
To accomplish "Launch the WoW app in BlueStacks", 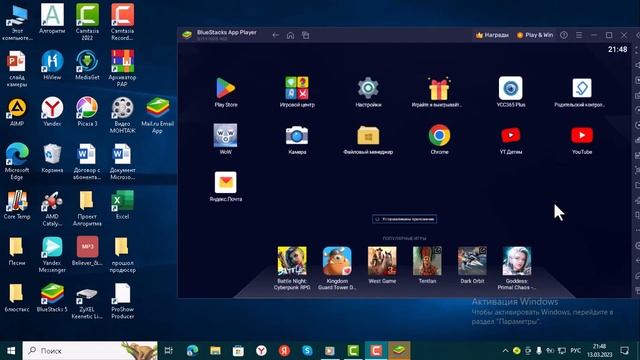I will coord(225,136).
